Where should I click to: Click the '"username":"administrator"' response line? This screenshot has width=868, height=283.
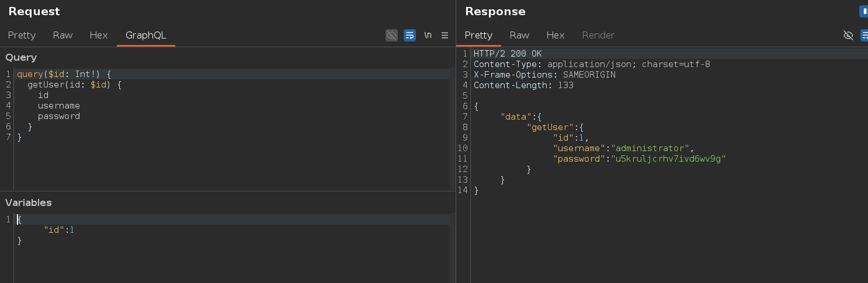[x=623, y=148]
